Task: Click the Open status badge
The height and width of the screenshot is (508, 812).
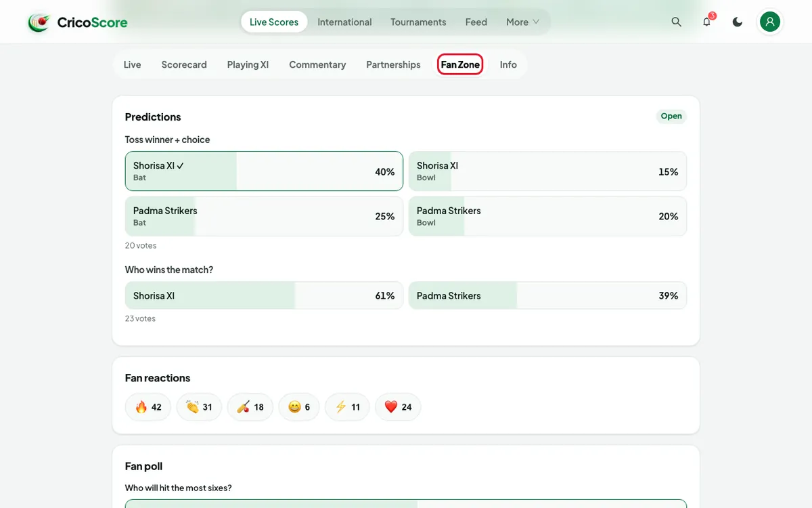Action: (671, 117)
